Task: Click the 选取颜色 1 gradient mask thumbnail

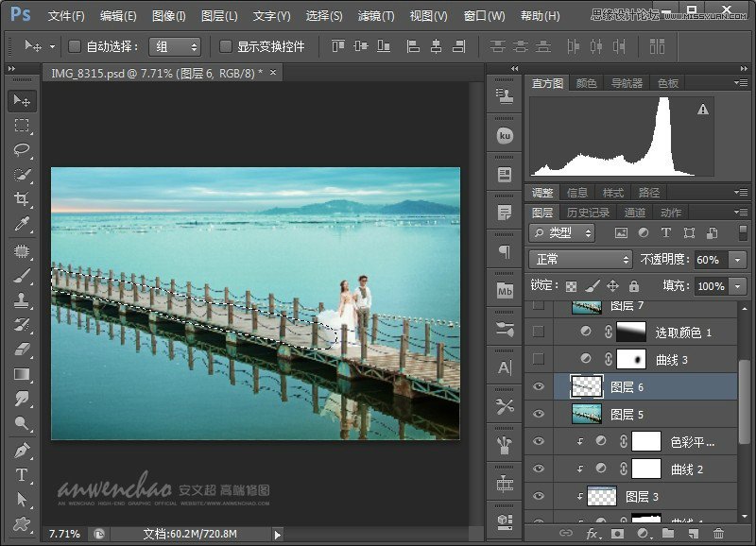Action: (x=631, y=332)
